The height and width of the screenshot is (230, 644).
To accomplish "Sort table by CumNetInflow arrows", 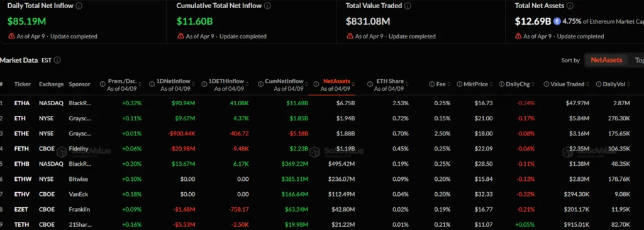I will (306, 84).
